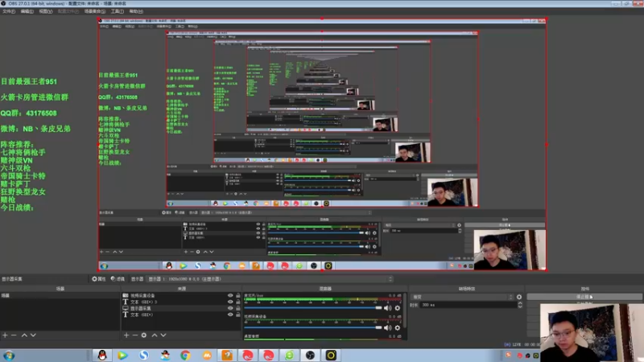Open the QQ penguin taskbar icon
The height and width of the screenshot is (362, 644).
click(102, 356)
